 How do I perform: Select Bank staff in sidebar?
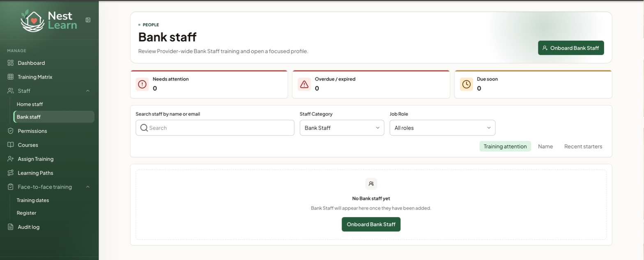pos(54,117)
